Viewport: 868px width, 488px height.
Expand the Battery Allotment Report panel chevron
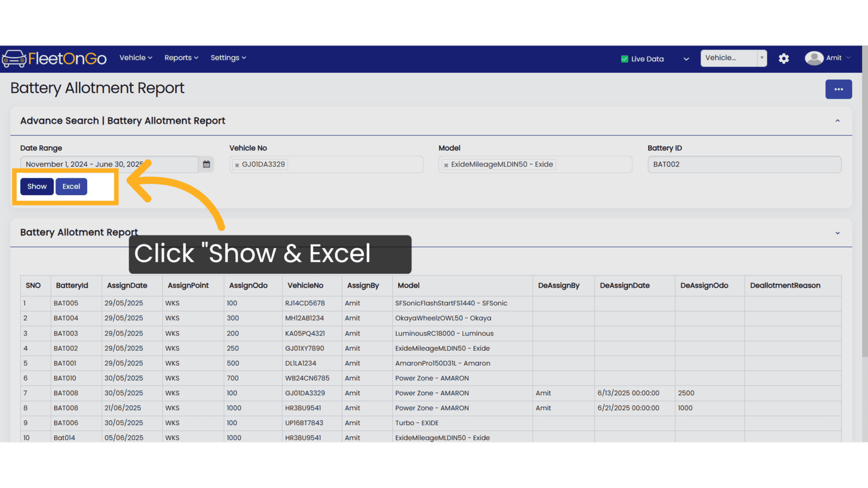pyautogui.click(x=838, y=233)
